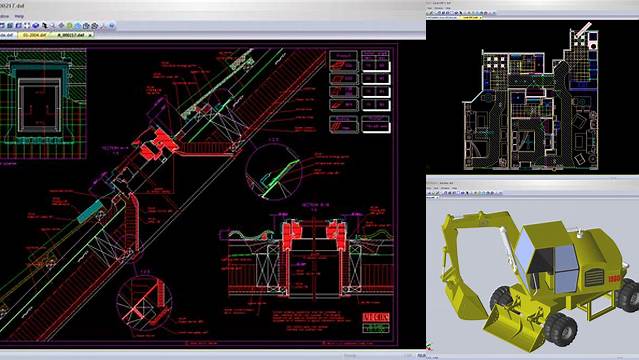Click the circled detail view in drawing center
The image size is (639, 360).
pyautogui.click(x=273, y=172)
